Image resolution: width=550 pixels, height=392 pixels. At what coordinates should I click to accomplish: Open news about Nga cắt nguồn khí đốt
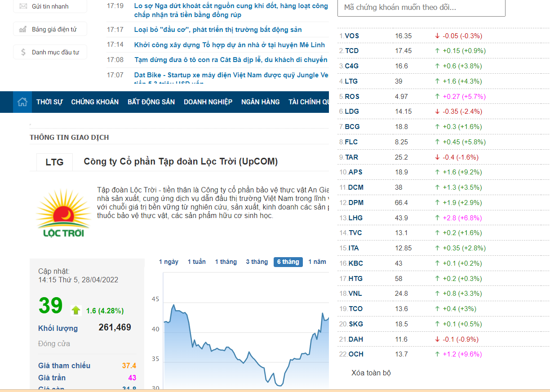231,10
